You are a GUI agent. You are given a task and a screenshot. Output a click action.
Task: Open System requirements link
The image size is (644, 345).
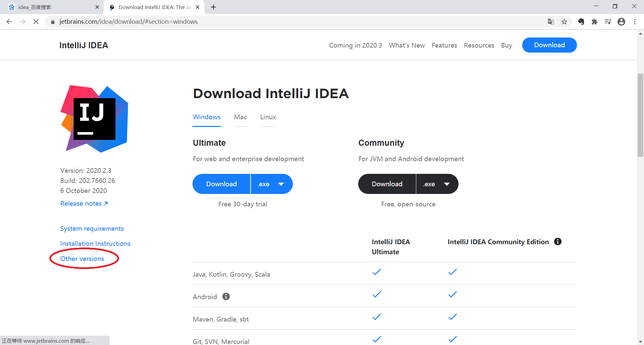click(92, 228)
